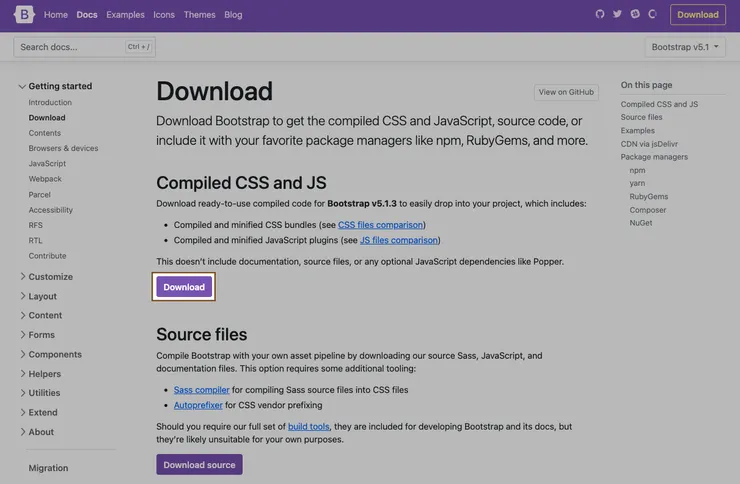740x484 pixels.
Task: Expand the Utilities sidebar section
Action: pyautogui.click(x=40, y=392)
